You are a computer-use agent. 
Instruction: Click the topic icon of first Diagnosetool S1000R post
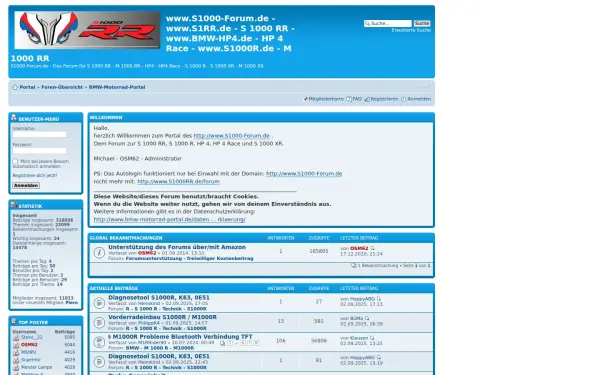[x=99, y=303]
